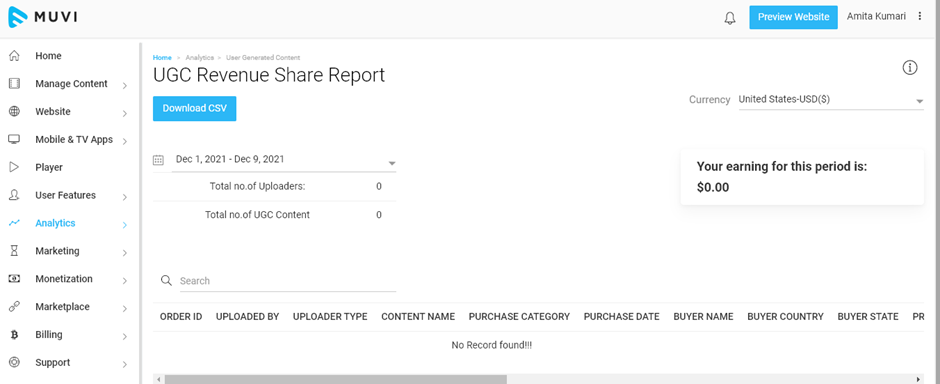This screenshot has width=940, height=384.
Task: Click the Preview Website button
Action: (x=793, y=17)
